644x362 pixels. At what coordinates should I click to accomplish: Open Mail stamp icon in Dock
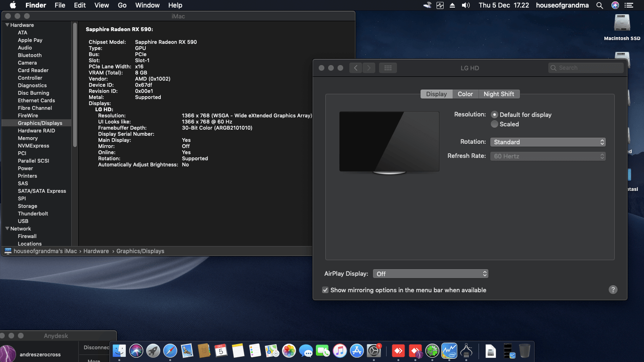(187, 351)
